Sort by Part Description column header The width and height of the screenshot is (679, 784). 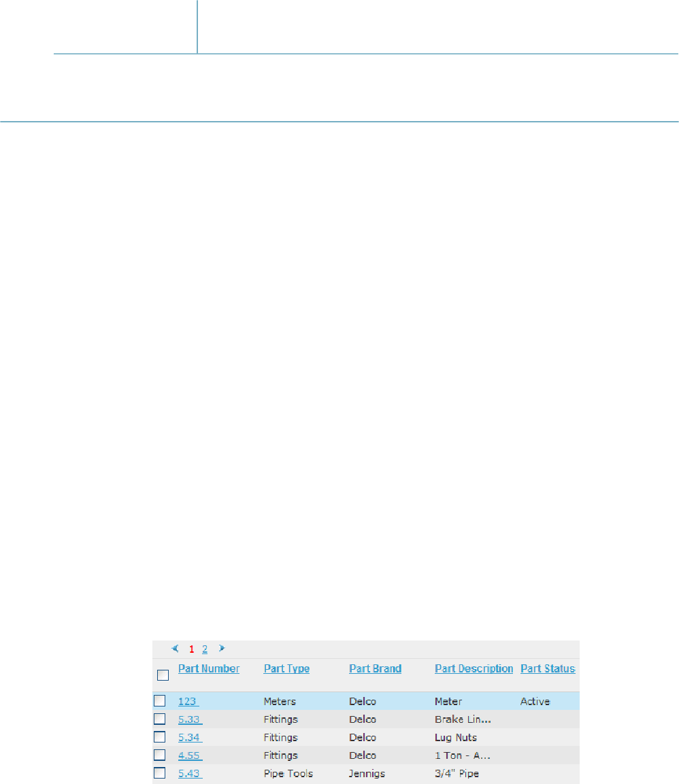pyautogui.click(x=474, y=668)
